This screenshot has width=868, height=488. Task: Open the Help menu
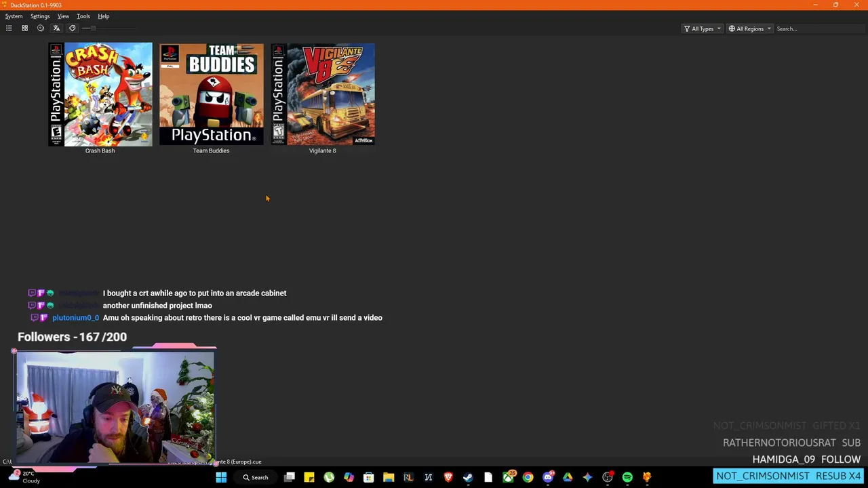point(104,16)
